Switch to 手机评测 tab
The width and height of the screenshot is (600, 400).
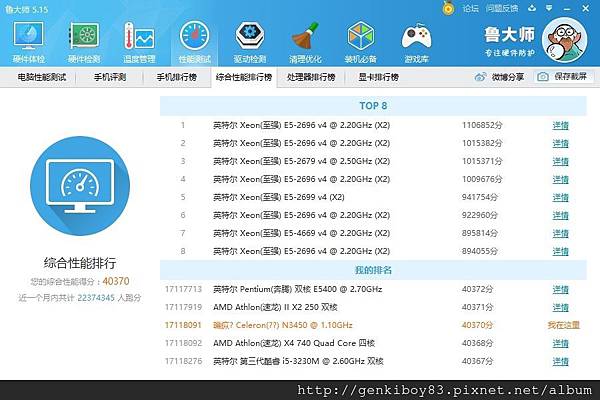tap(110, 77)
